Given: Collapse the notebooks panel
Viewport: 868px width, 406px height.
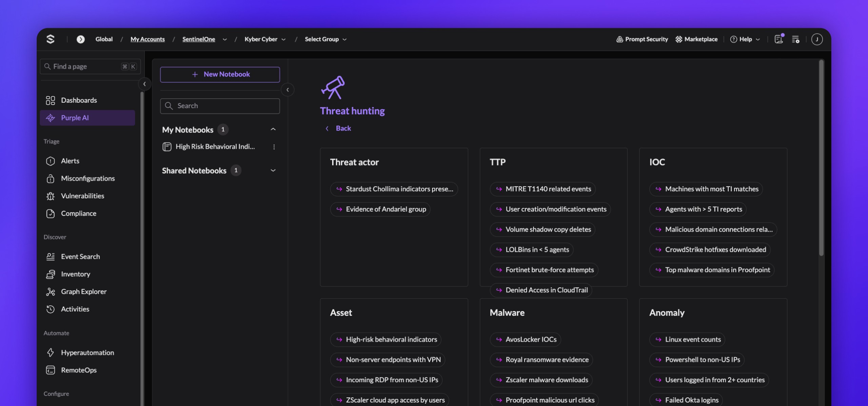Looking at the screenshot, I should pos(288,90).
